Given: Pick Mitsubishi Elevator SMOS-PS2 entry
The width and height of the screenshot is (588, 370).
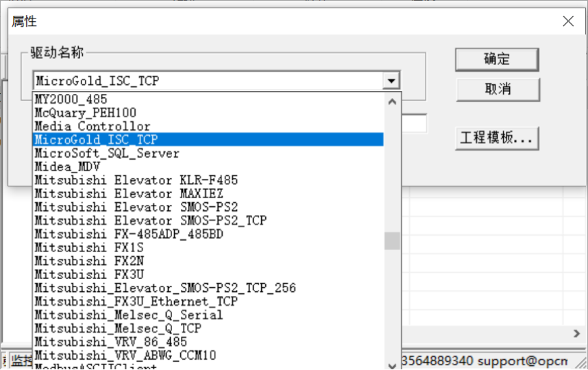Looking at the screenshot, I should tap(208, 208).
